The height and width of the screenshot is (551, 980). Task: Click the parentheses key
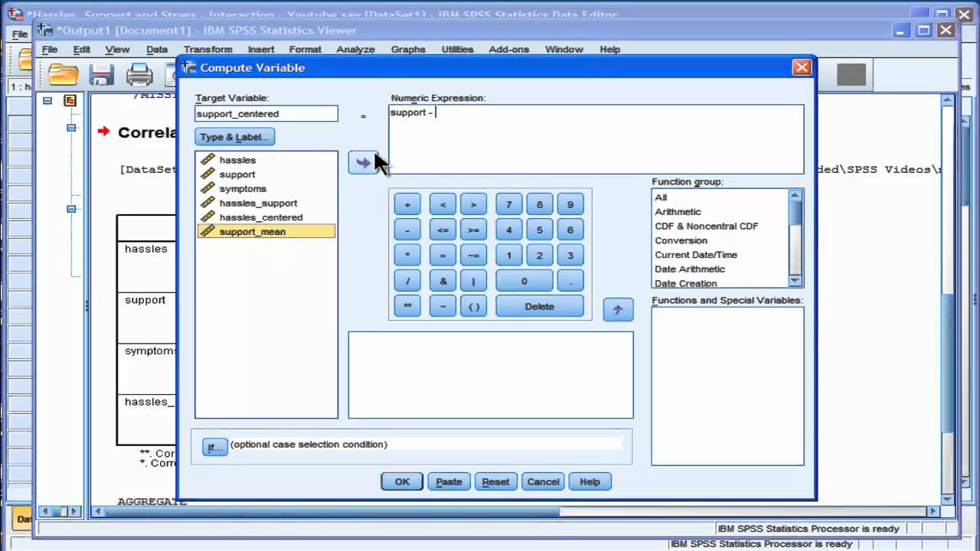pyautogui.click(x=474, y=306)
